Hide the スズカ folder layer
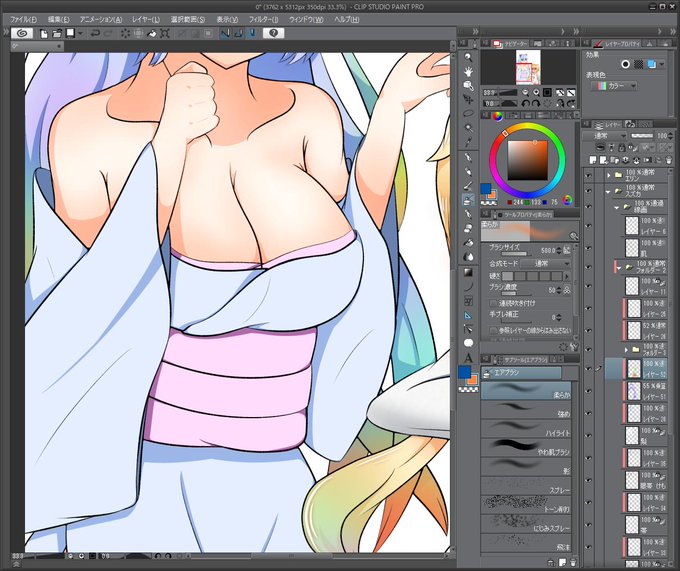 [588, 191]
